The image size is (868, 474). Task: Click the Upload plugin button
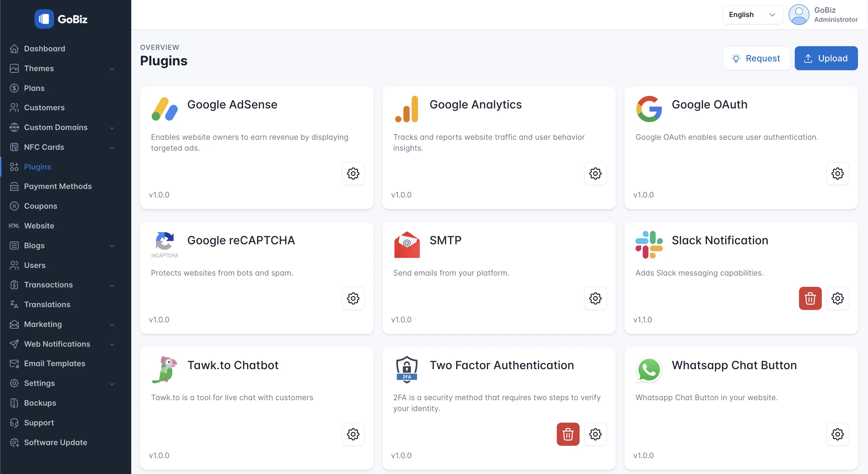(x=826, y=58)
